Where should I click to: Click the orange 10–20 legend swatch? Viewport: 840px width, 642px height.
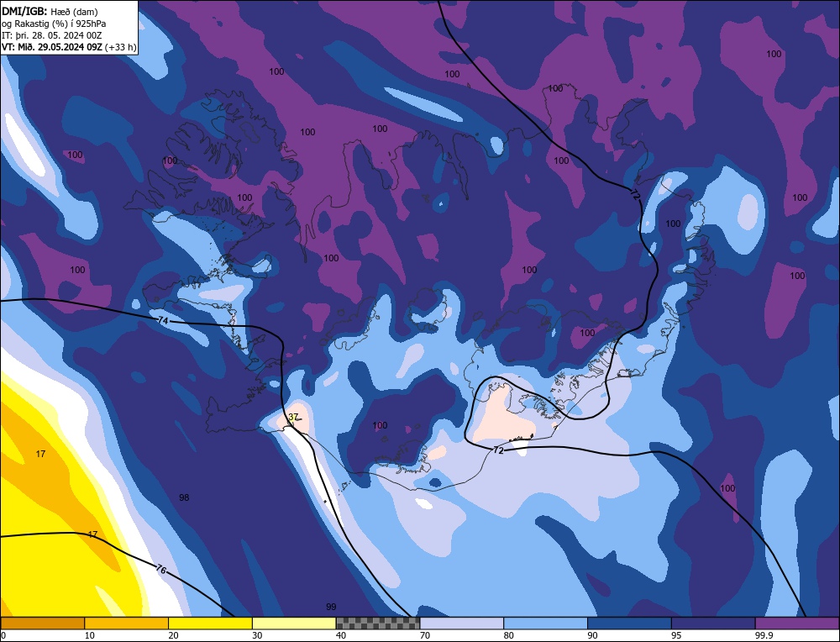click(x=127, y=623)
